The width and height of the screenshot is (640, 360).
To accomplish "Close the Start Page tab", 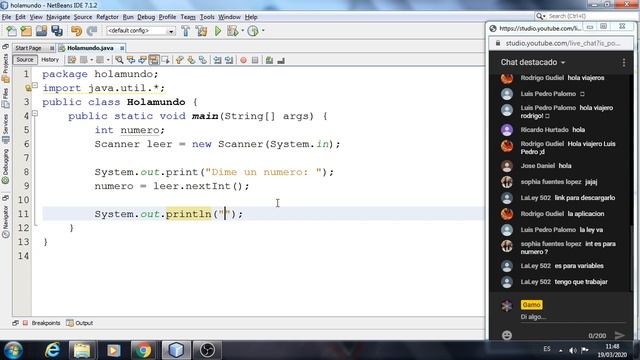I will pos(52,48).
